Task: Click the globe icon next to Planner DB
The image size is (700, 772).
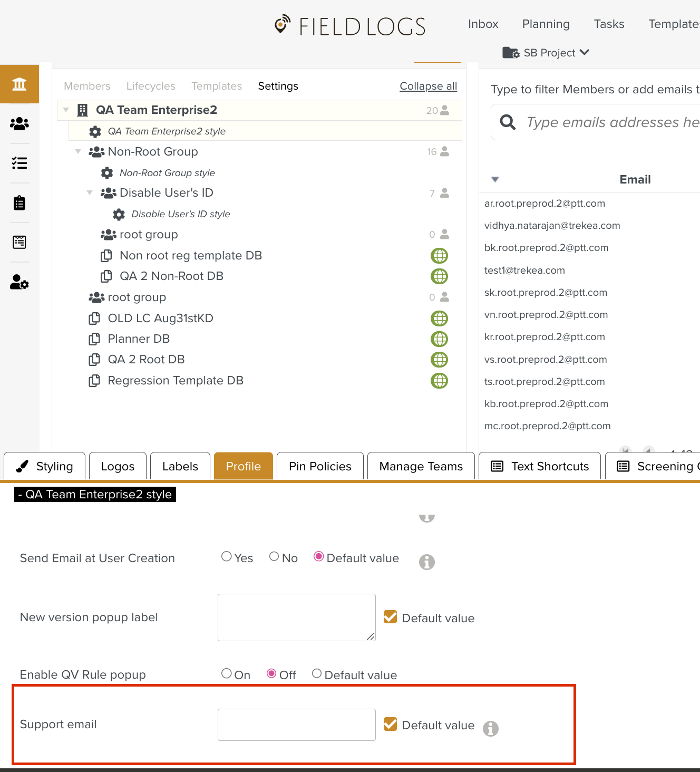Action: pyautogui.click(x=439, y=339)
